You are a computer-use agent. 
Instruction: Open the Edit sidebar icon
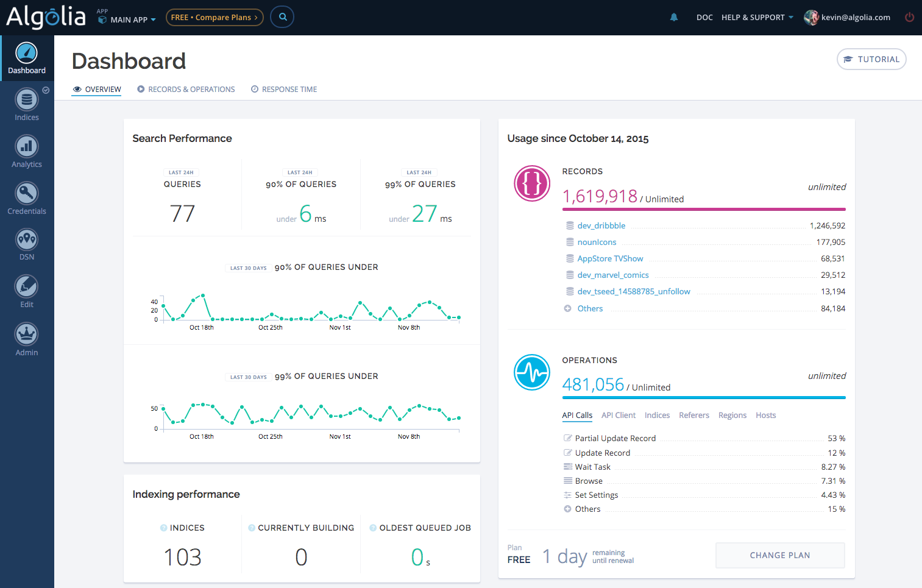[26, 286]
